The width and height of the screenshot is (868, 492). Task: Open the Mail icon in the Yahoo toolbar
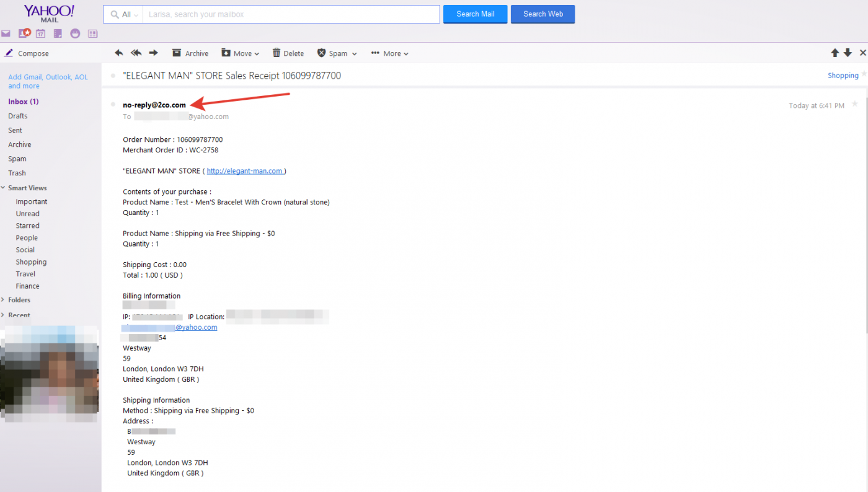6,33
